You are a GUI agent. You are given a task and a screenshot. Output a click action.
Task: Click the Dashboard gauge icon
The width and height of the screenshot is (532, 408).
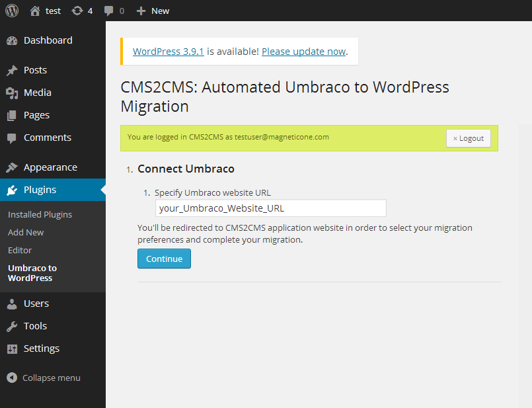coord(12,41)
